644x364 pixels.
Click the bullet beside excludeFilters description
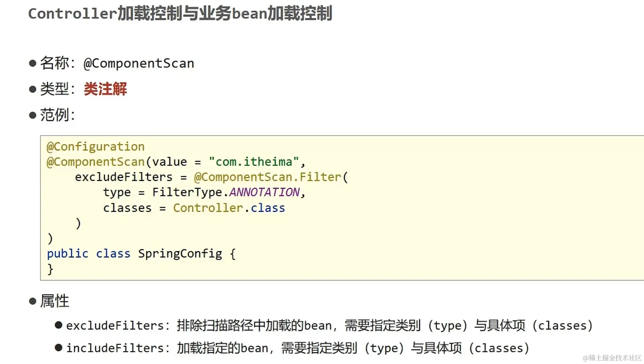[x=58, y=325]
